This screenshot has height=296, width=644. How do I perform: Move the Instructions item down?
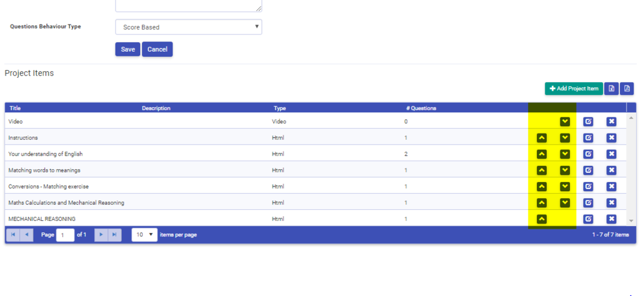pyautogui.click(x=565, y=138)
